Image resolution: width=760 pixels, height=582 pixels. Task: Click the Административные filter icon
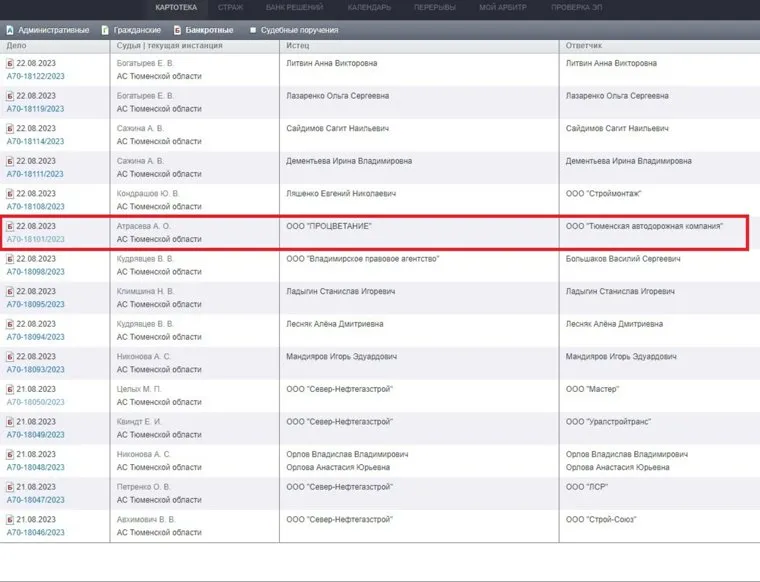point(10,30)
